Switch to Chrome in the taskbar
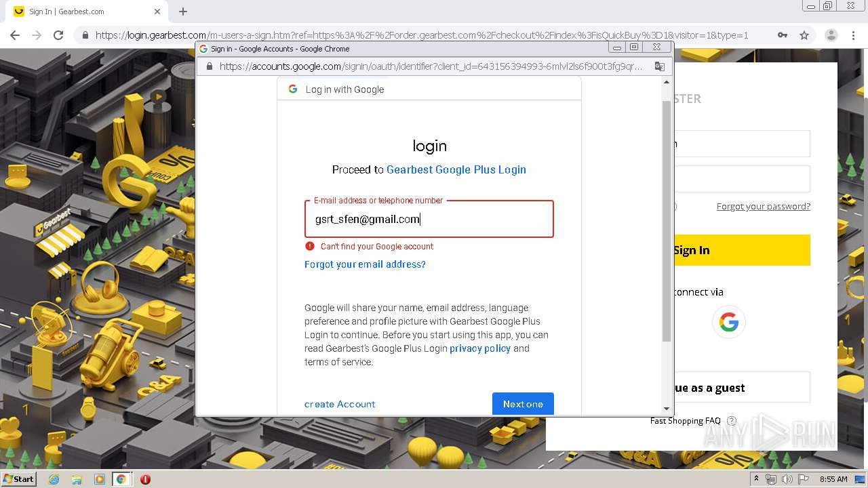The height and width of the screenshot is (488, 868). 121,479
